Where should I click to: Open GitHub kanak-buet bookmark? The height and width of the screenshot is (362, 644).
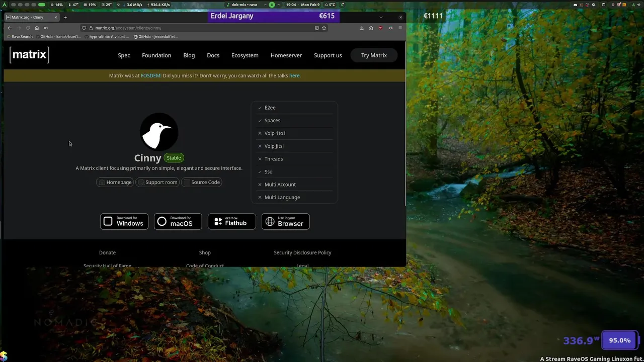(x=58, y=37)
